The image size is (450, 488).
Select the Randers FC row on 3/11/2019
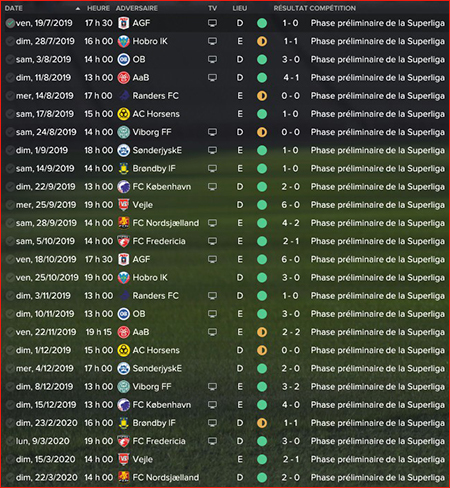click(x=225, y=296)
